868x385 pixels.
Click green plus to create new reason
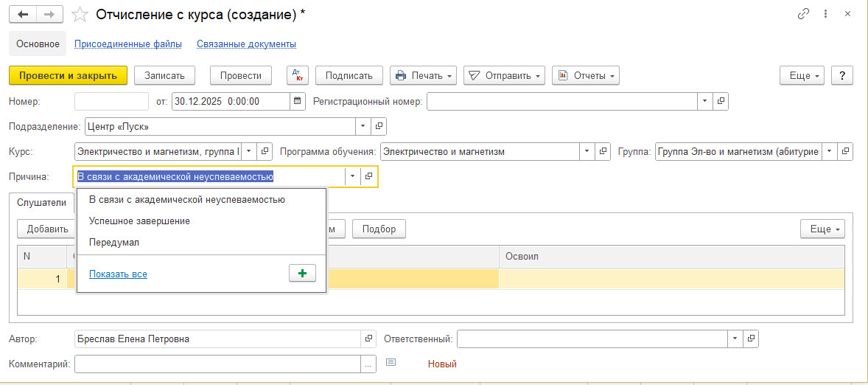click(302, 274)
